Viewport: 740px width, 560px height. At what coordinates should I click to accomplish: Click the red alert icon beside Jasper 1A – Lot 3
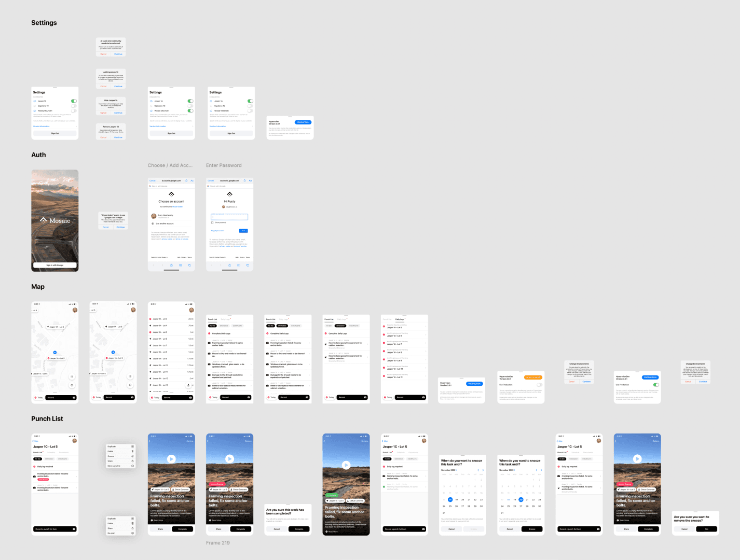pyautogui.click(x=150, y=319)
